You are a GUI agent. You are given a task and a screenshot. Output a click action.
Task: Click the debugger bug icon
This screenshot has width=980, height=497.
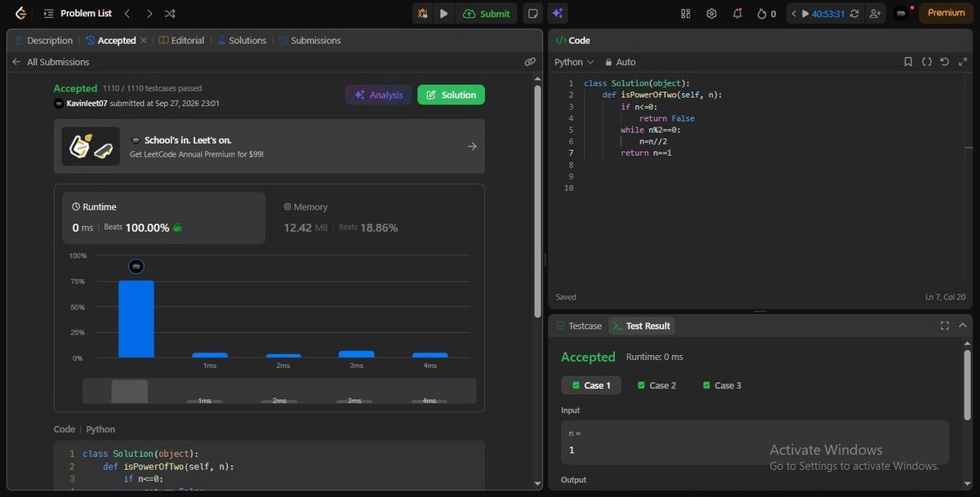(422, 13)
